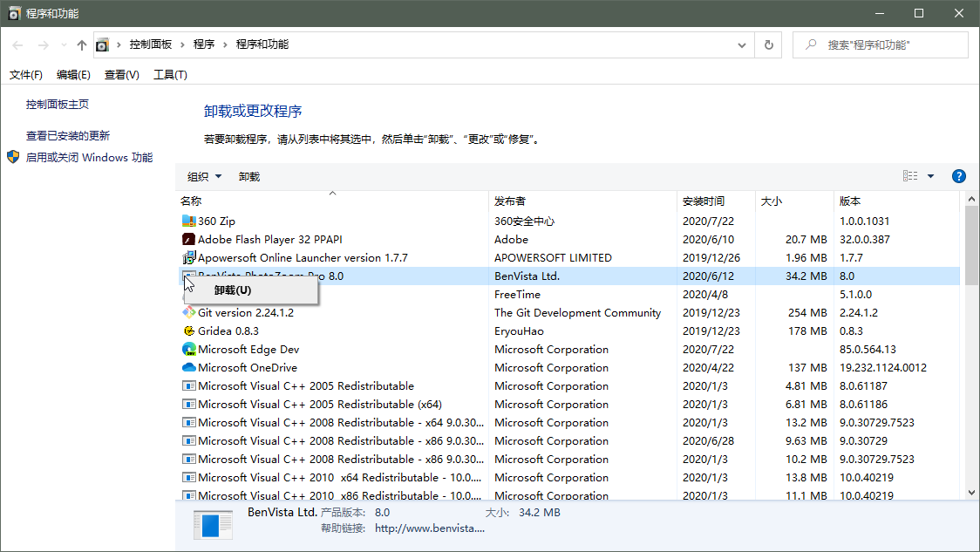Open 查看已安装的更新 link
The width and height of the screenshot is (980, 552).
click(x=67, y=136)
